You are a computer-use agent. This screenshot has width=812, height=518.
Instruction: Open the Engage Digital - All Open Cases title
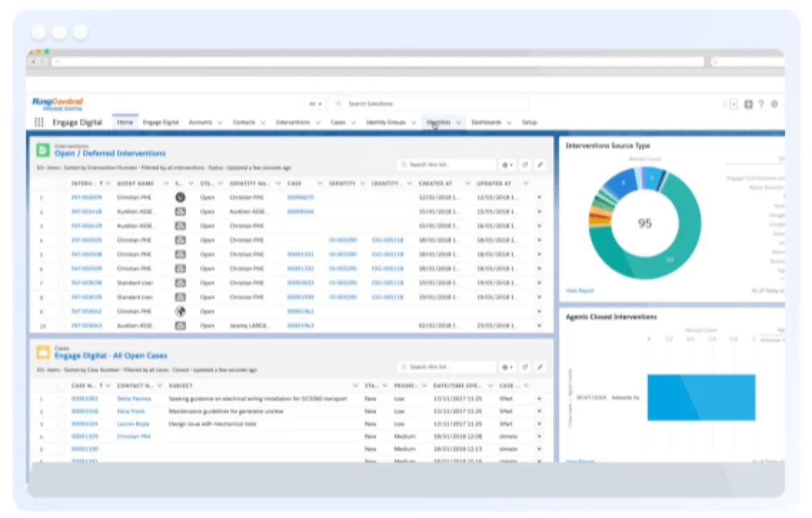tap(111, 356)
